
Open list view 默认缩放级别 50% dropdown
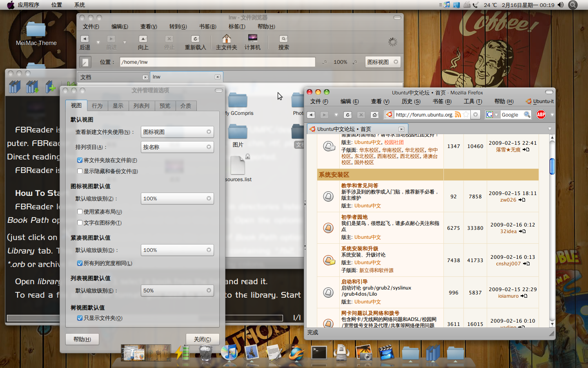point(177,291)
